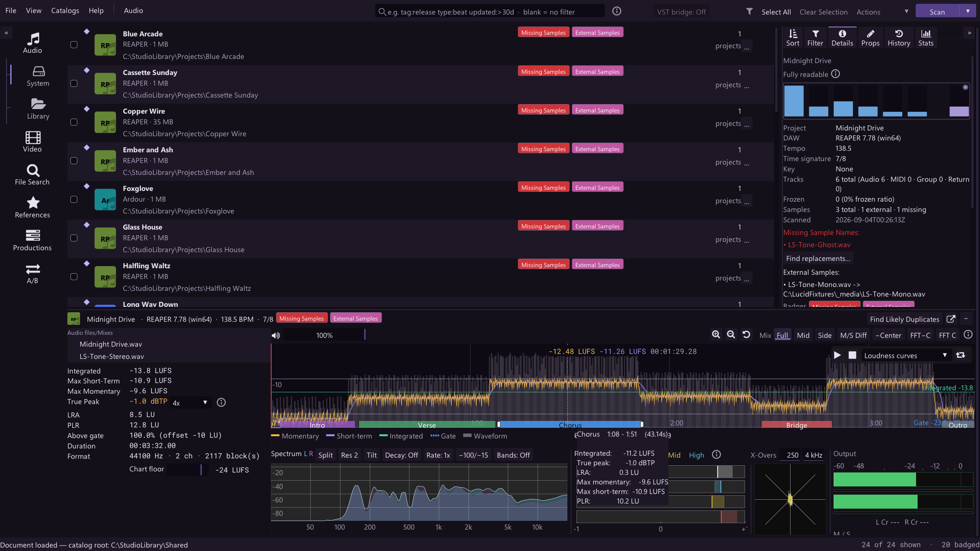Open the True Peak 4x oversampling dropdown
This screenshot has height=551, width=980.
[x=190, y=403]
